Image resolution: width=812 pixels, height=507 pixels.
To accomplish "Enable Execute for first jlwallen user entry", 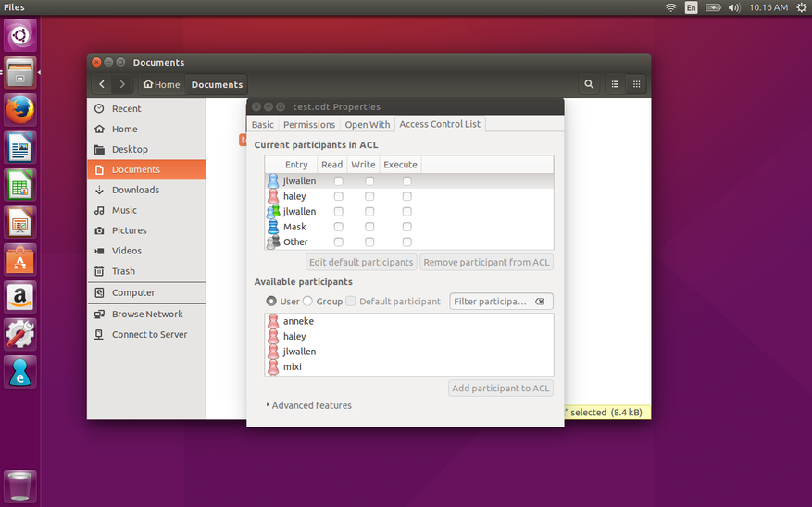I will pyautogui.click(x=407, y=181).
